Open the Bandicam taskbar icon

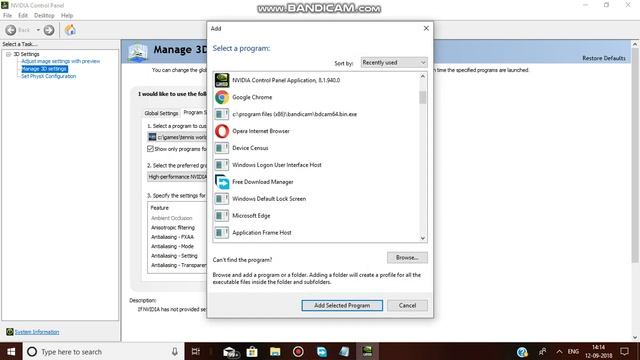[x=298, y=351]
